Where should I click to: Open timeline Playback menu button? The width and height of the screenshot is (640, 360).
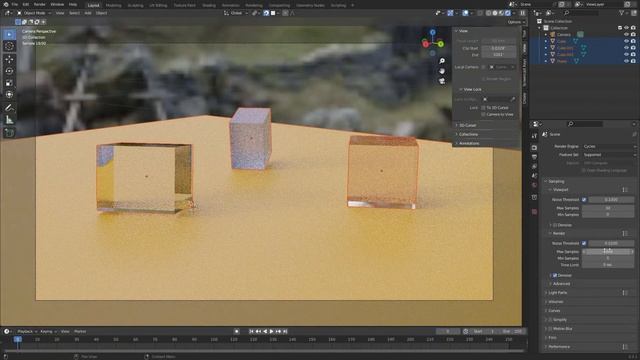[27, 332]
